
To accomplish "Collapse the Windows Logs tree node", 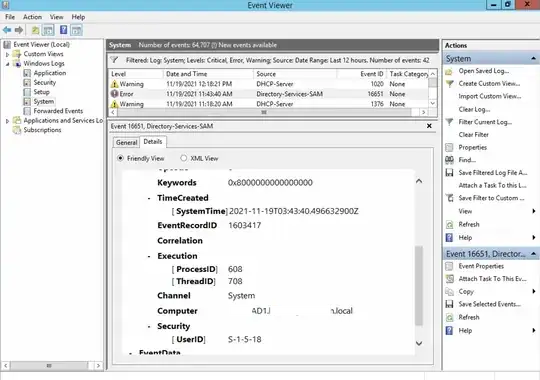I will click(x=7, y=64).
